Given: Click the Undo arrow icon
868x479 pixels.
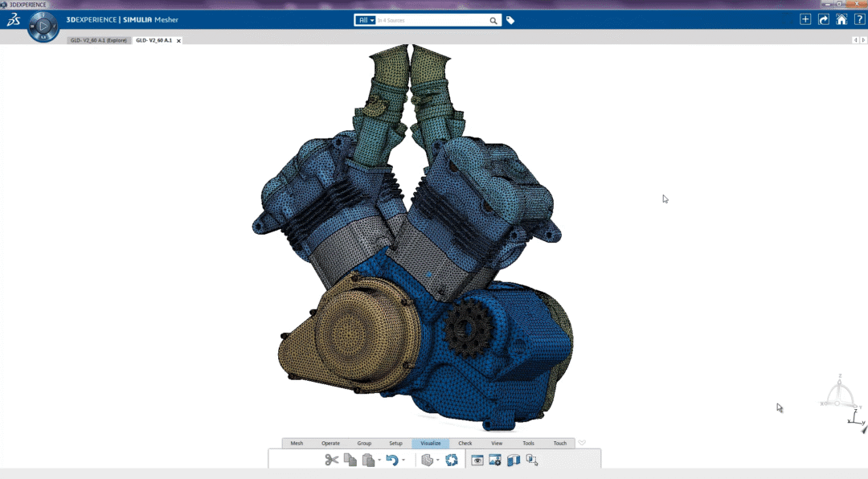Looking at the screenshot, I should [391, 460].
